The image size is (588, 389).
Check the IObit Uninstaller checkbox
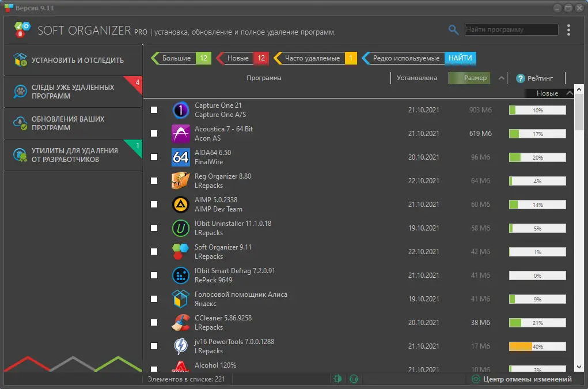pos(154,228)
